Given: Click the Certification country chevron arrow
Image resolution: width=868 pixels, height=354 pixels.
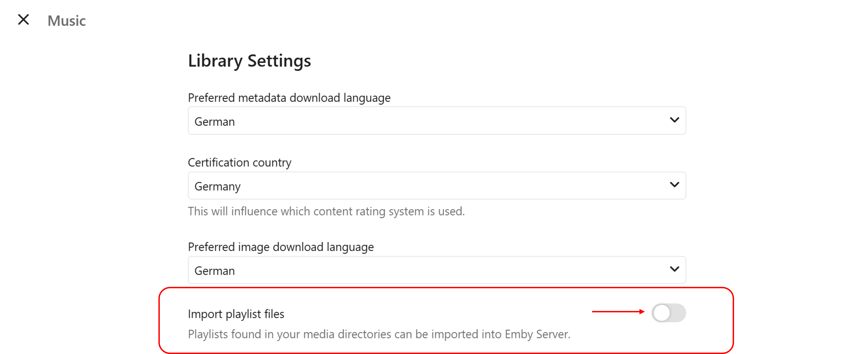Looking at the screenshot, I should coord(674,185).
